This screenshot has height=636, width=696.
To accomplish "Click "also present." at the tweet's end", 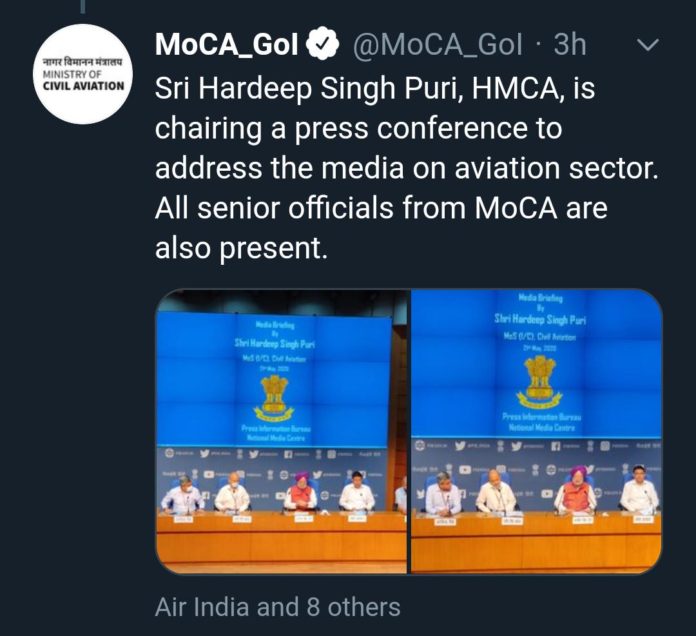I will [241, 249].
